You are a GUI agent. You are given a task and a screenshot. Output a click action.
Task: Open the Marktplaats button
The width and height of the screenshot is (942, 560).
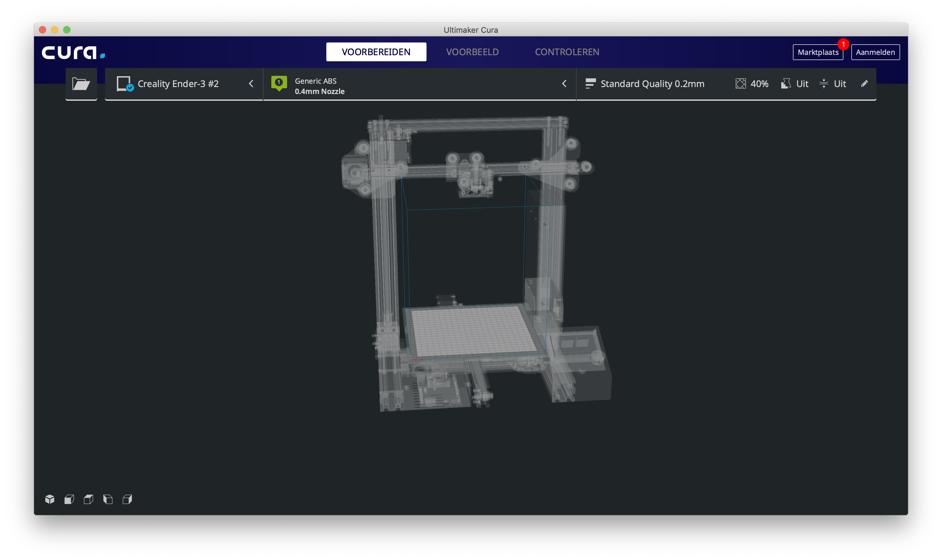point(818,52)
